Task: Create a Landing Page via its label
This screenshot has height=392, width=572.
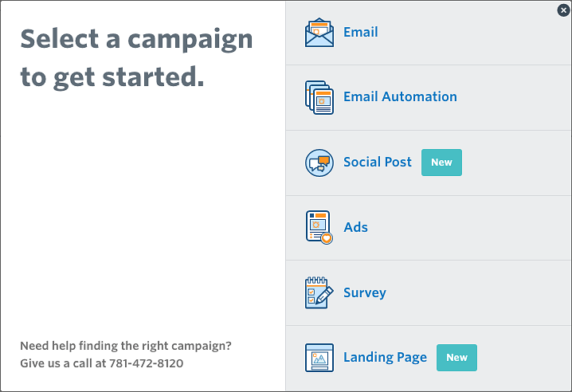Action: tap(385, 358)
